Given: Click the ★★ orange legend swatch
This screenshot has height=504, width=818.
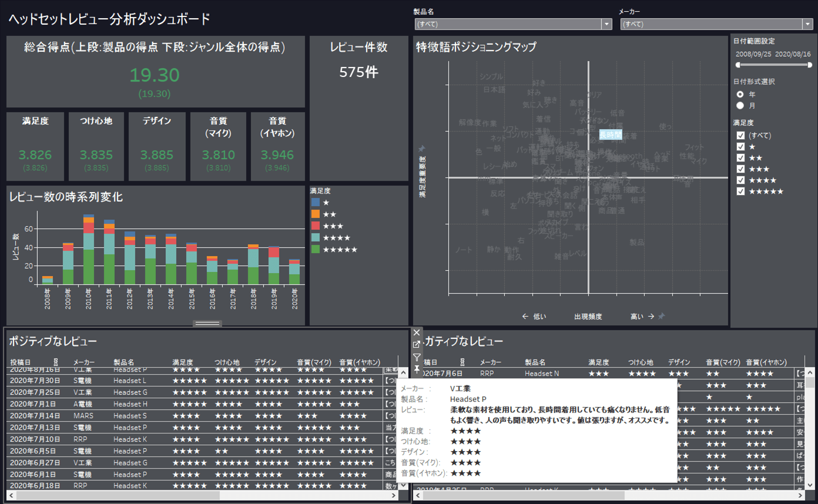Looking at the screenshot, I should coord(316,214).
